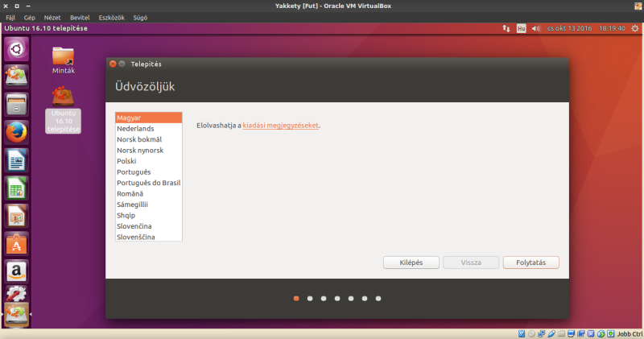This screenshot has height=339, width=644.
Task: Open LibreOffice Calc in the launcher
Action: [17, 188]
